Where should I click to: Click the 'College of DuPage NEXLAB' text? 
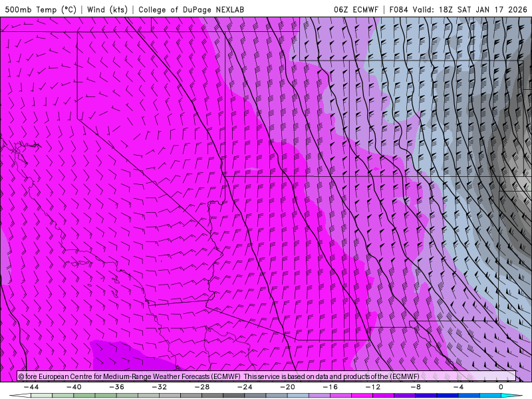191,9
